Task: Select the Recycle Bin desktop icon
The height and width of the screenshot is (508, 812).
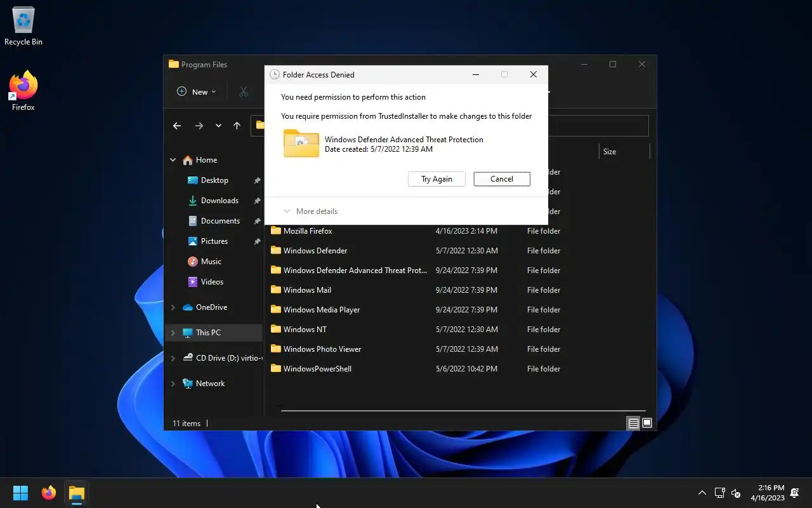Action: pos(23,27)
